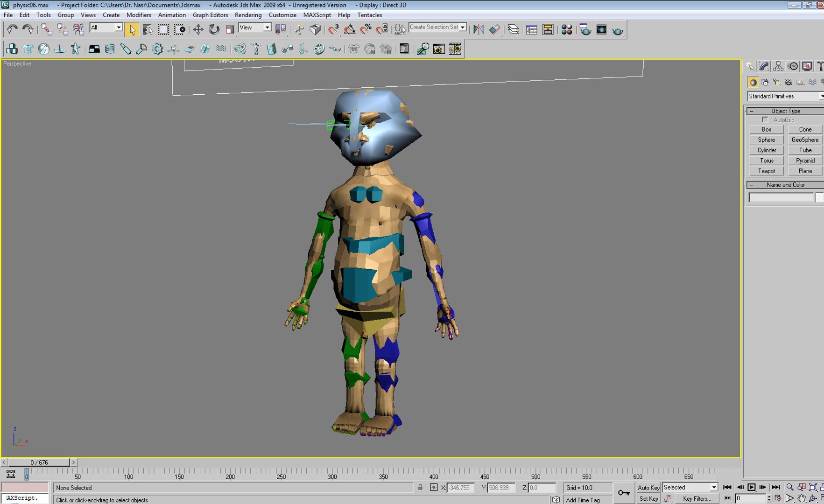
Task: Activate the Select Object arrow tool
Action: pos(132,30)
